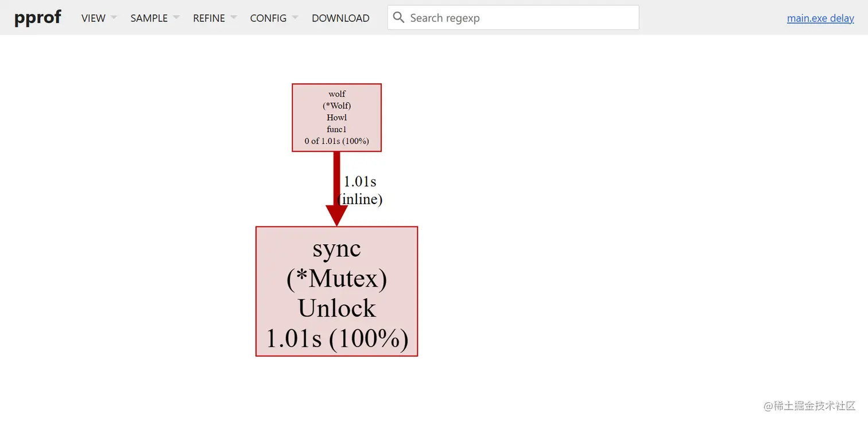The height and width of the screenshot is (424, 868).
Task: Click the magnifier search icon
Action: (x=398, y=18)
